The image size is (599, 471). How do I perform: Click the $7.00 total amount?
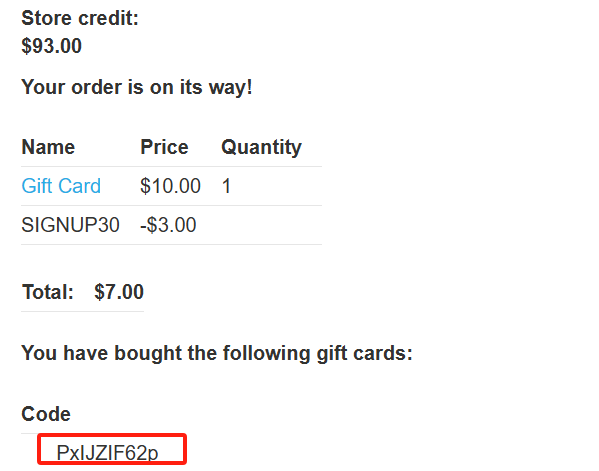coord(119,292)
